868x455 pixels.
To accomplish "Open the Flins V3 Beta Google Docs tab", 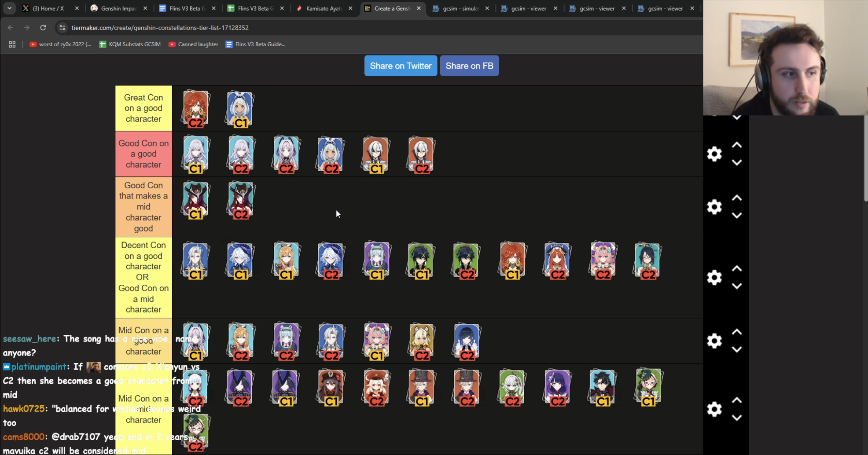I will click(187, 8).
